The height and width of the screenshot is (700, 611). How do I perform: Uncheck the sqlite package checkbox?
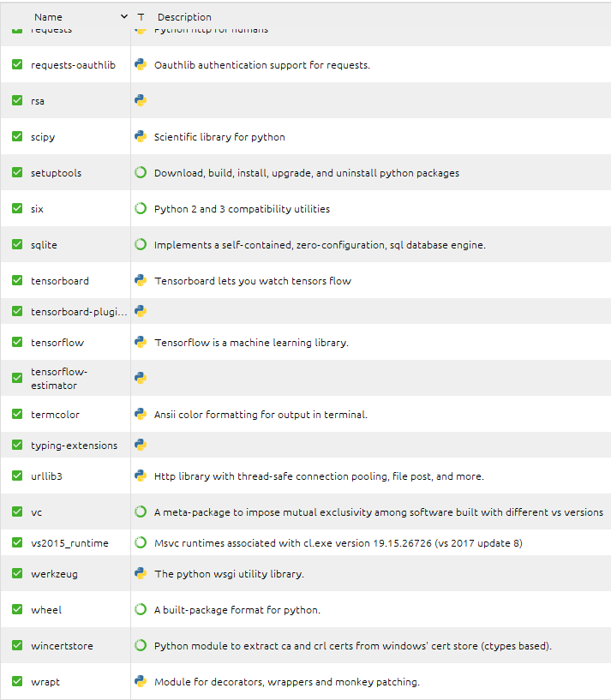pos(17,245)
